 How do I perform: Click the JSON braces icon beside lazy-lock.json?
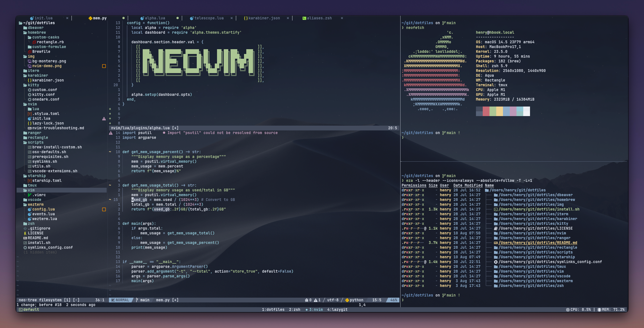30,123
